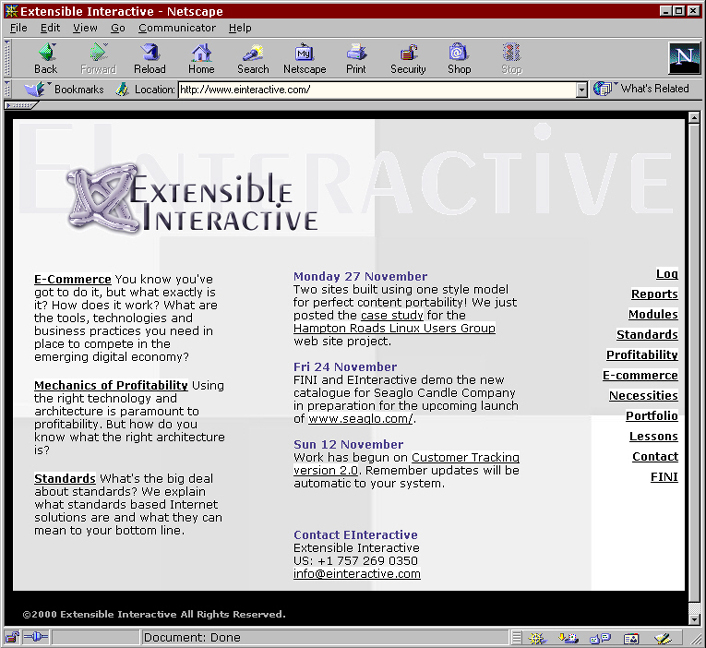The width and height of the screenshot is (706, 648).
Task: Open the Lessons sidebar link
Action: click(653, 436)
